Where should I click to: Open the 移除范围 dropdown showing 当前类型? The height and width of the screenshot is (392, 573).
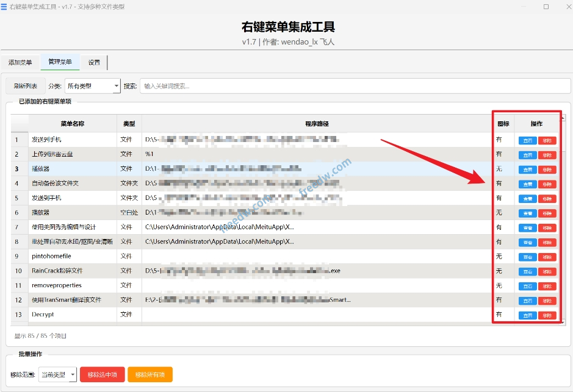tap(57, 375)
